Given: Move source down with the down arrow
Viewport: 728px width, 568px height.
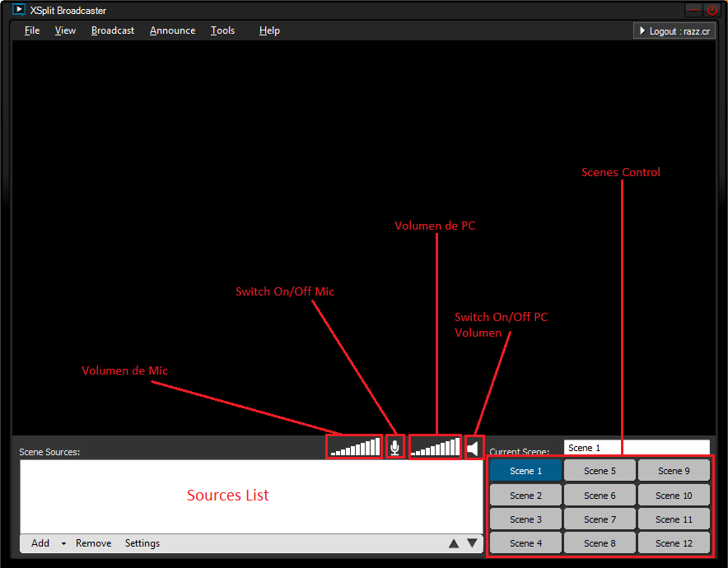Looking at the screenshot, I should point(472,543).
